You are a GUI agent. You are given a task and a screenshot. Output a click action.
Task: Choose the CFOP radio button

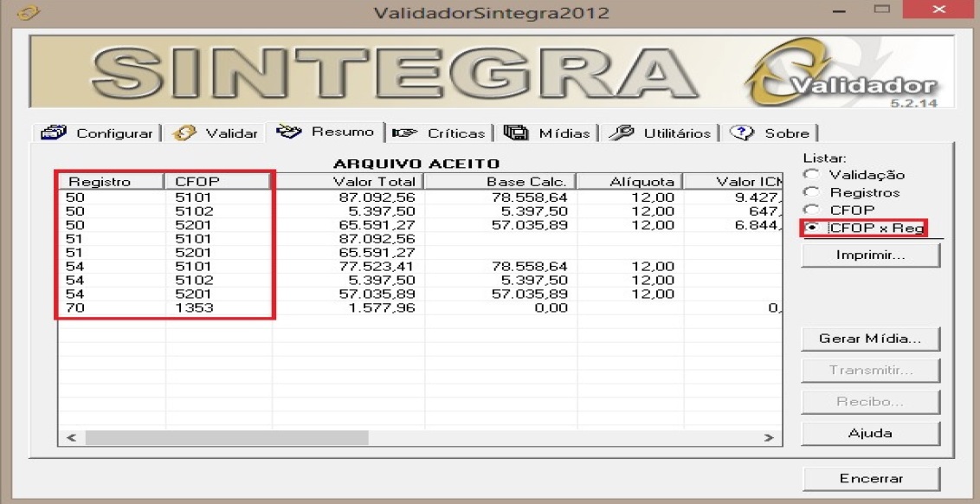[x=811, y=210]
